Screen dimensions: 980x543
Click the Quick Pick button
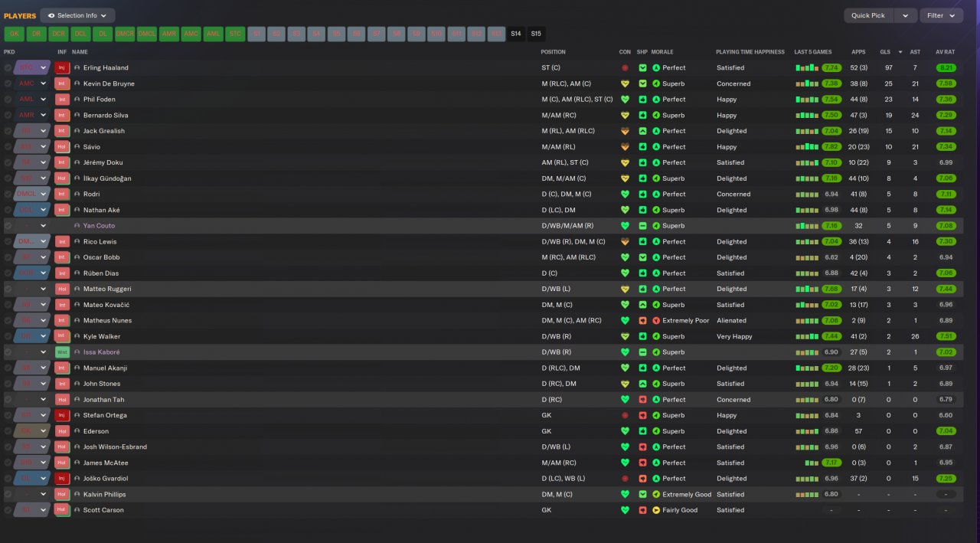click(868, 15)
